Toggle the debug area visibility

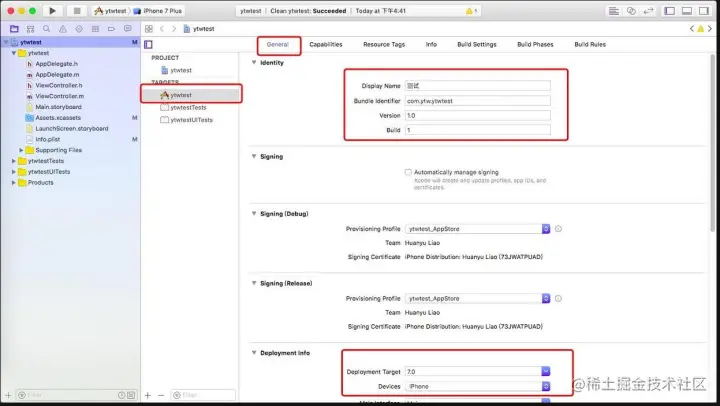pos(686,11)
